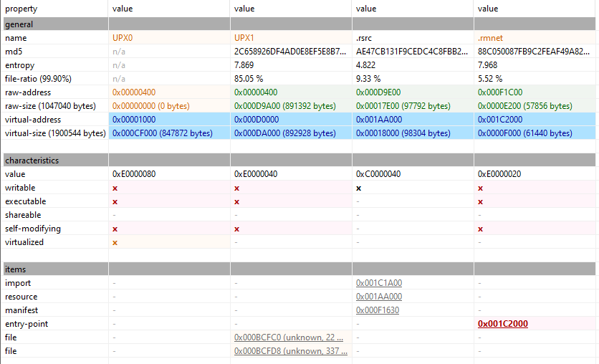The height and width of the screenshot is (364, 599).
Task: Toggle the orange virtualized mark for UPX0
Action: (115, 242)
